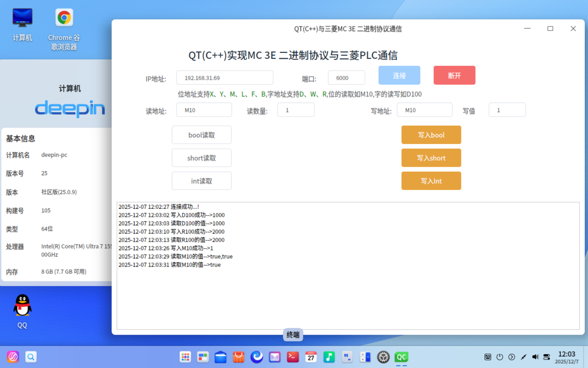The image size is (588, 368).
Task: Click 8 GB memory value in 计算机 window
Action: pyautogui.click(x=64, y=272)
